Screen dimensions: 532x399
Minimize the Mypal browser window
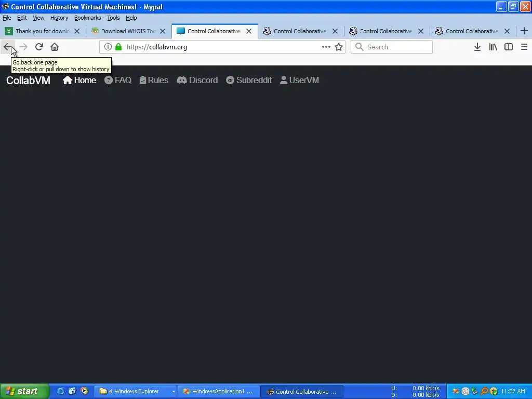click(x=501, y=6)
